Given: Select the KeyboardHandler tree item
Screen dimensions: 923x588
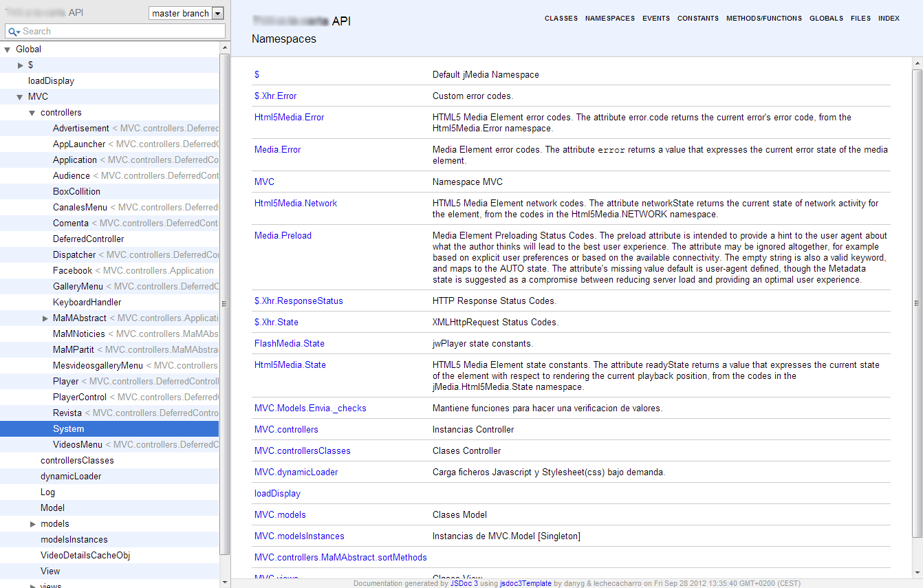Looking at the screenshot, I should (x=87, y=303).
